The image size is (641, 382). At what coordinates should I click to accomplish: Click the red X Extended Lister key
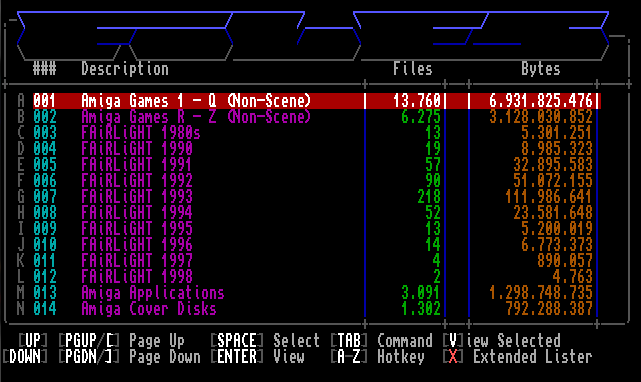[x=453, y=357]
